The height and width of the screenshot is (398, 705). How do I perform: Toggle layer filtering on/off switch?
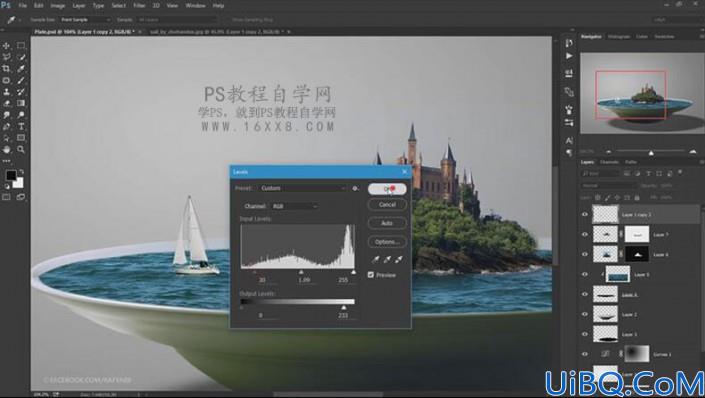point(680,172)
